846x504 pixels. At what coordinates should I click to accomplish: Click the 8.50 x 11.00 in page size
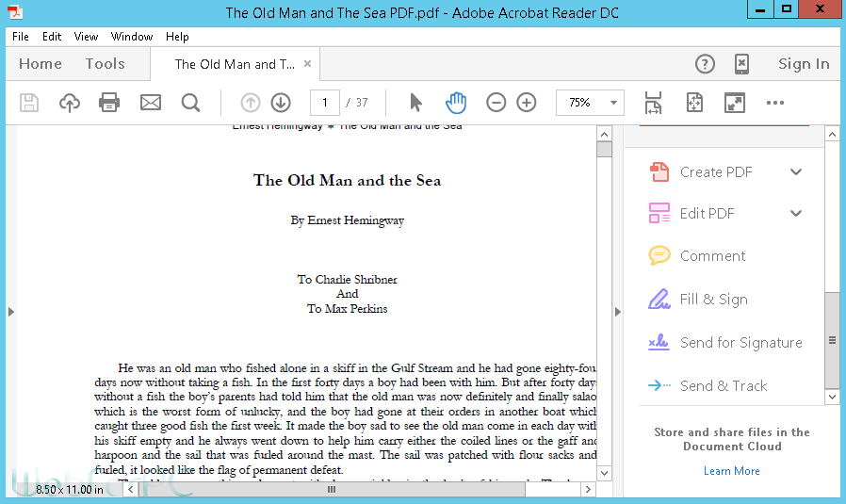[70, 490]
